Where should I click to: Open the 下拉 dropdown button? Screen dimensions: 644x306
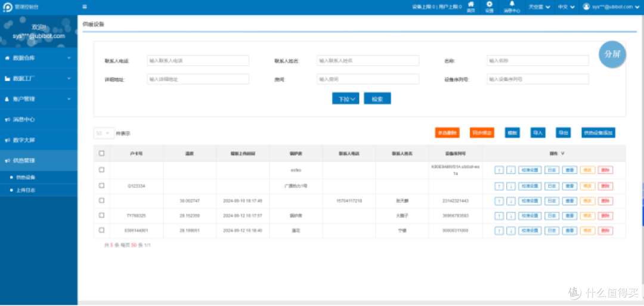pos(346,98)
